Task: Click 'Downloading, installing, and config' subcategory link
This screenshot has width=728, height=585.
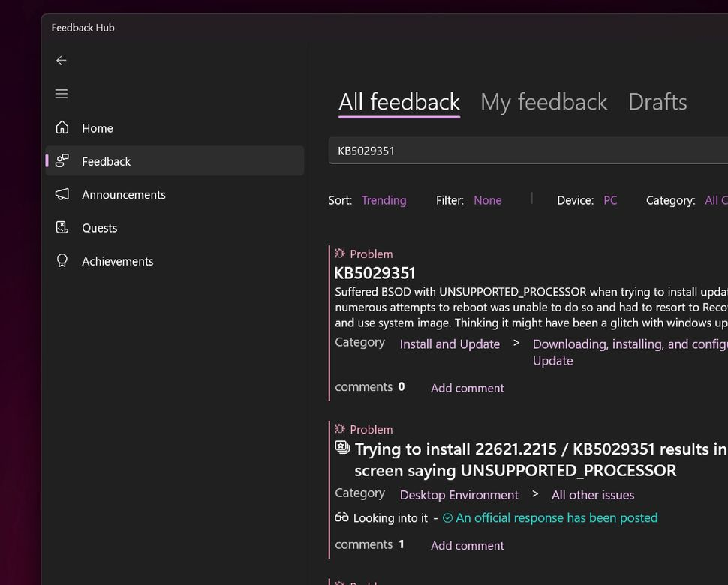Action: pos(630,352)
